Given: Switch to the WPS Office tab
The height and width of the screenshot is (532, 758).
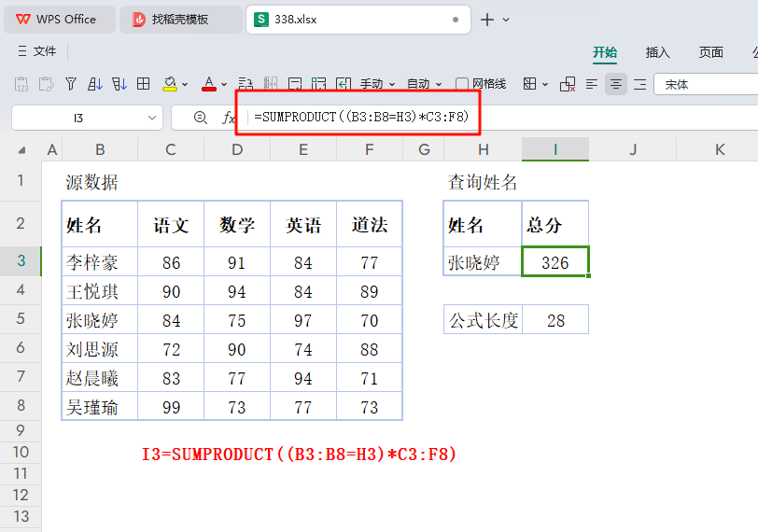Looking at the screenshot, I should click(x=60, y=20).
